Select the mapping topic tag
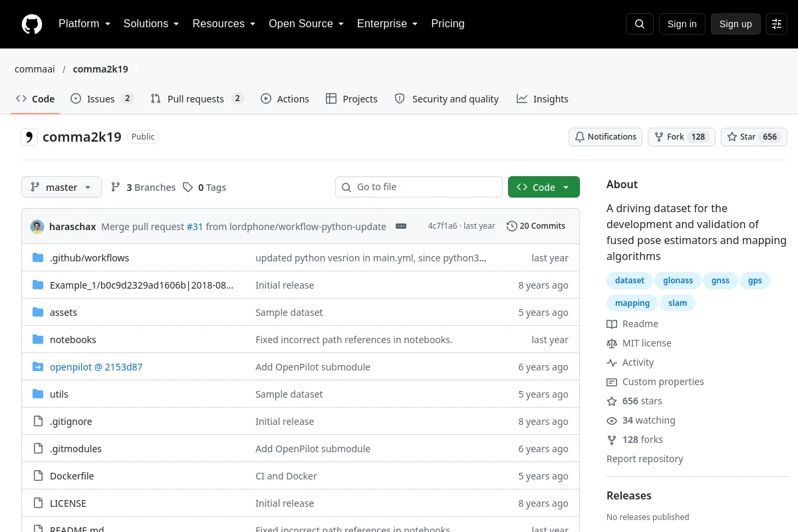The width and height of the screenshot is (798, 532). [x=632, y=303]
